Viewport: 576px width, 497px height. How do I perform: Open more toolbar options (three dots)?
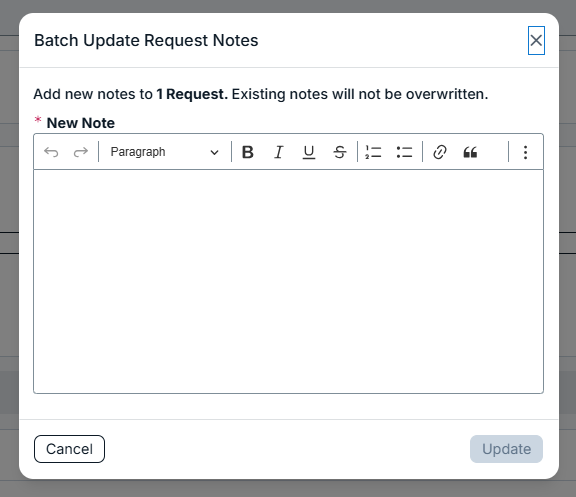tap(525, 152)
